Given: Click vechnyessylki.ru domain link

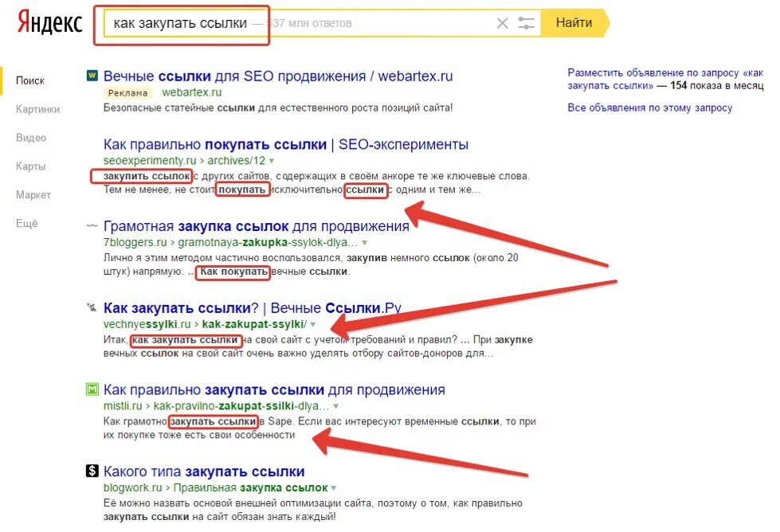Looking at the screenshot, I should [147, 324].
